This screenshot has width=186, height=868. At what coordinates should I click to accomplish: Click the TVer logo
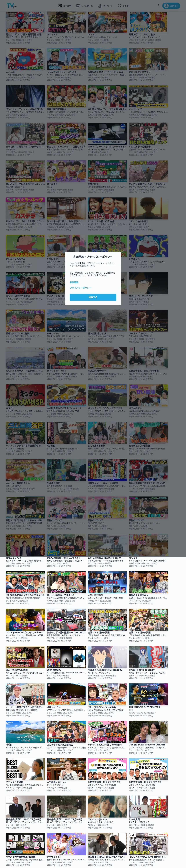click(11, 6)
